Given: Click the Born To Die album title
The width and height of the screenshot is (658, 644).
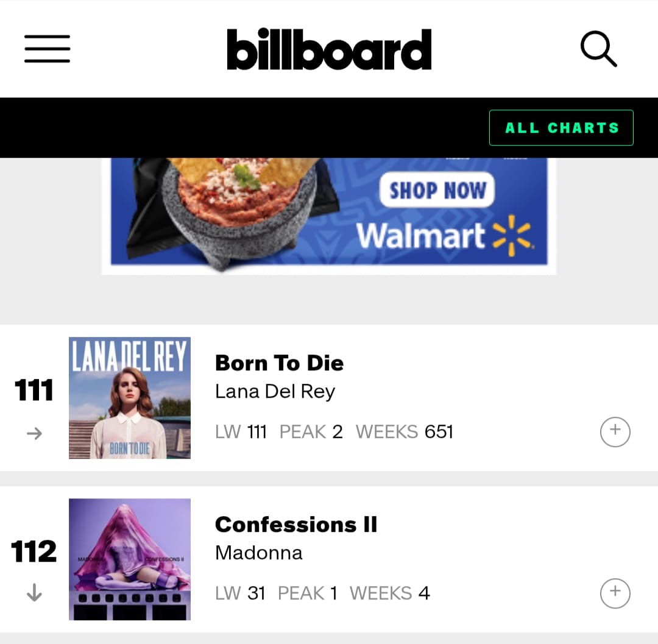Looking at the screenshot, I should pyautogui.click(x=279, y=363).
